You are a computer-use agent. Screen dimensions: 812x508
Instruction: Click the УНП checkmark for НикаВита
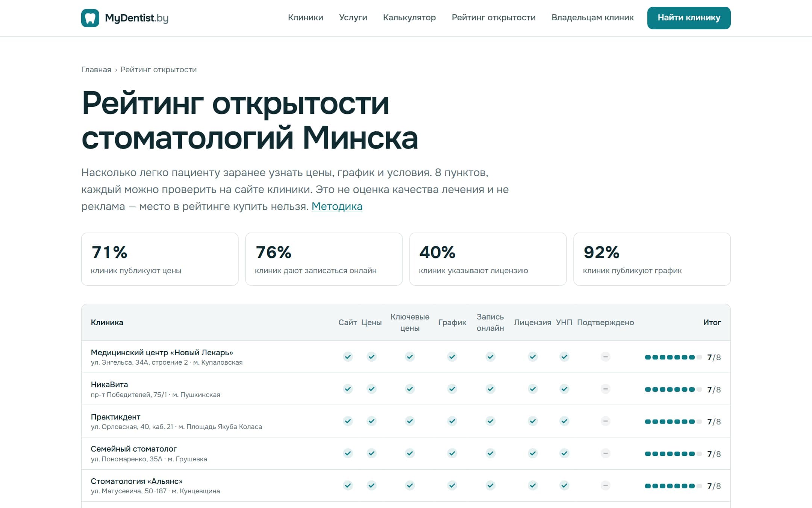564,389
